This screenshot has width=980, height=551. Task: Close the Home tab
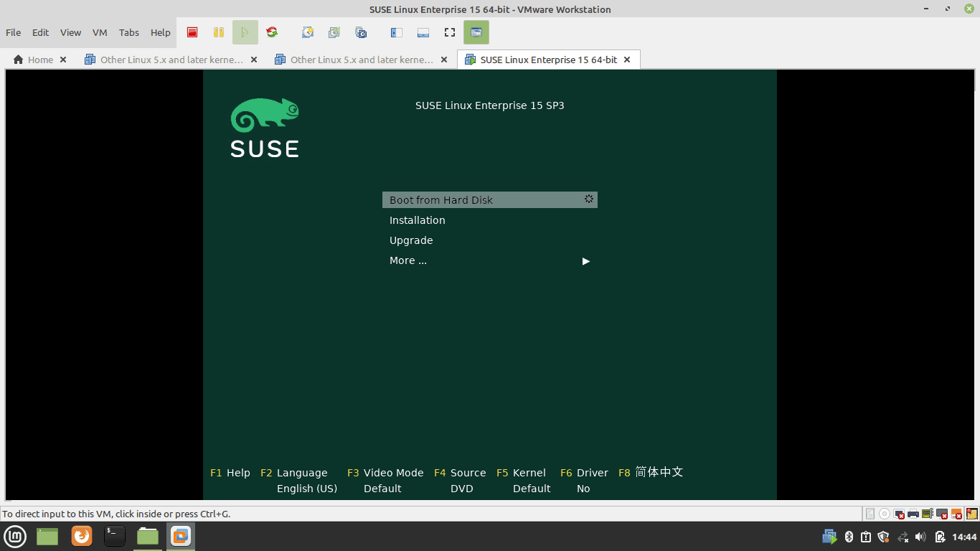tap(63, 60)
